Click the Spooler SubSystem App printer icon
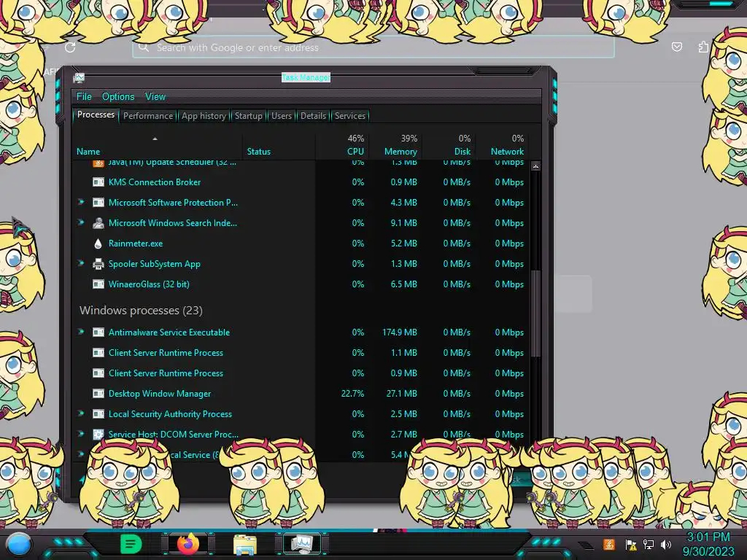 pos(98,264)
